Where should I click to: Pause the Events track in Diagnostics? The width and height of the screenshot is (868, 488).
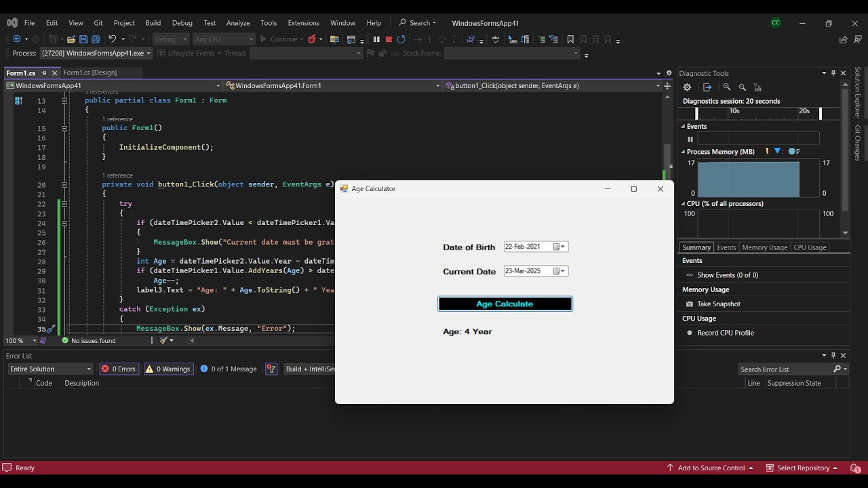coord(690,140)
